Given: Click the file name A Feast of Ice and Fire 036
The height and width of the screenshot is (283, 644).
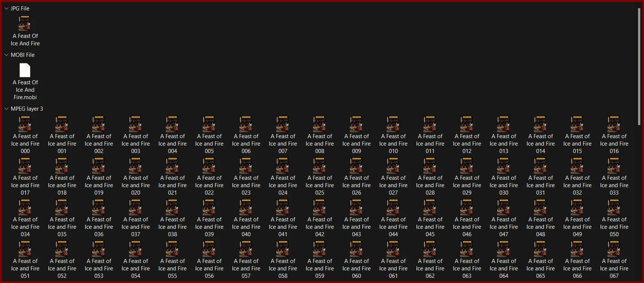Looking at the screenshot, I should [99, 227].
